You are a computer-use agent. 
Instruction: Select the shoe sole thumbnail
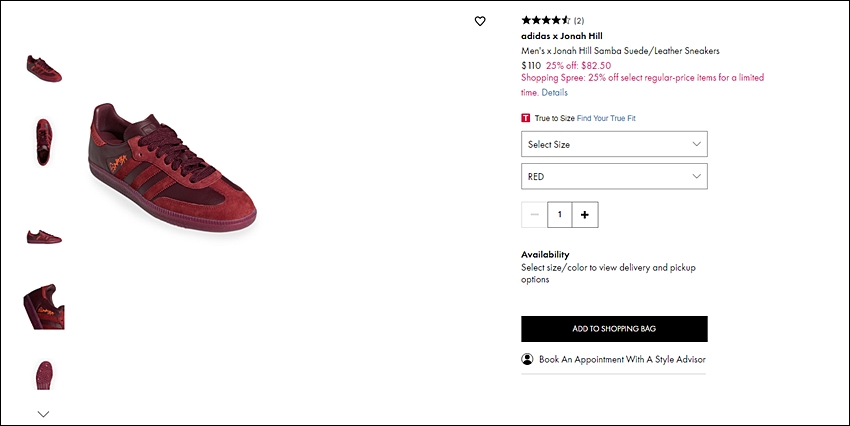(x=44, y=375)
